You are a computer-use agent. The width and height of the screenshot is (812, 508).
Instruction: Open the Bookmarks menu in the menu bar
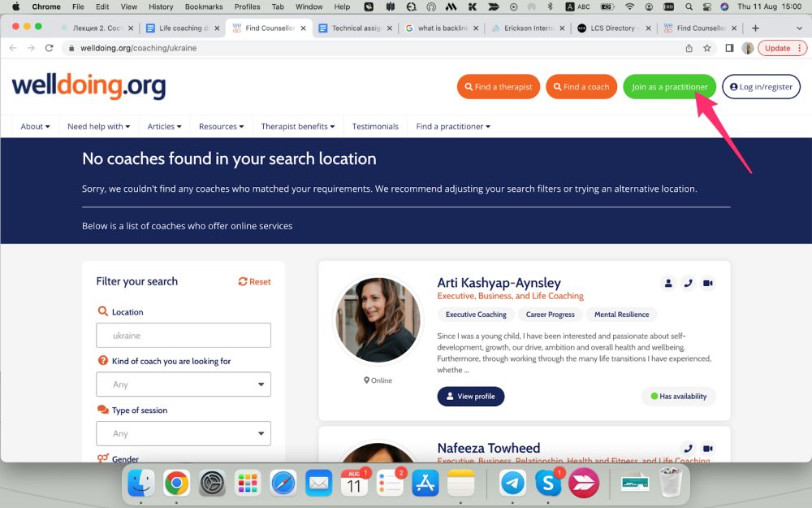pyautogui.click(x=204, y=7)
